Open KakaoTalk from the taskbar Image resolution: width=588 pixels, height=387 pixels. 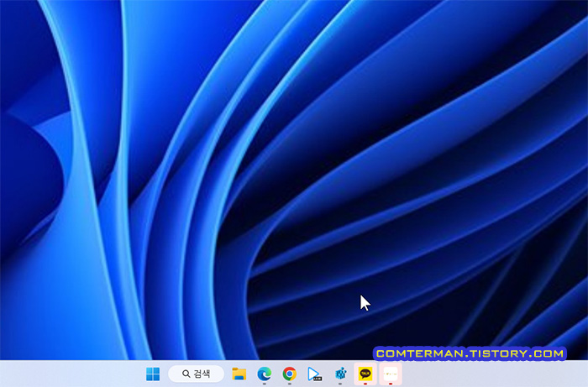[x=365, y=374]
